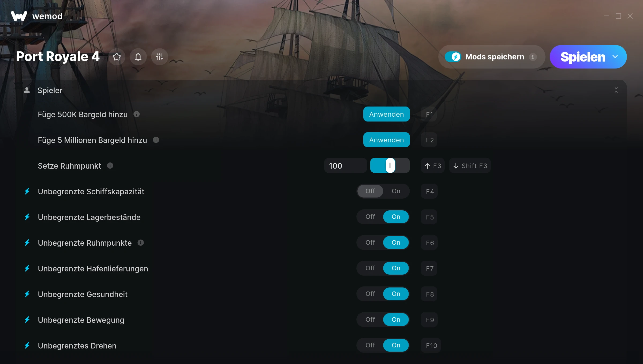
Task: Show info for Füge 500K Bargeld hinzu
Action: pyautogui.click(x=137, y=114)
